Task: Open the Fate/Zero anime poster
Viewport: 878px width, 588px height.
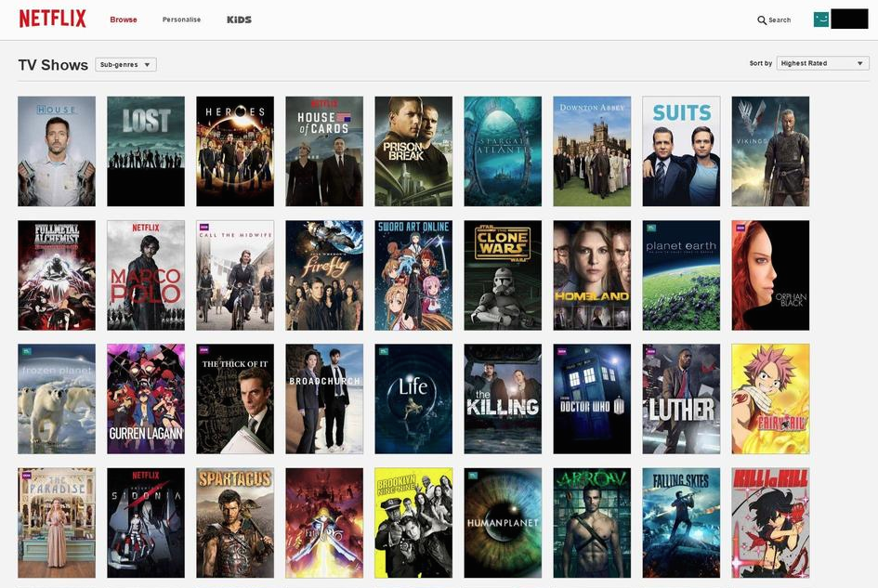Action: 324,523
